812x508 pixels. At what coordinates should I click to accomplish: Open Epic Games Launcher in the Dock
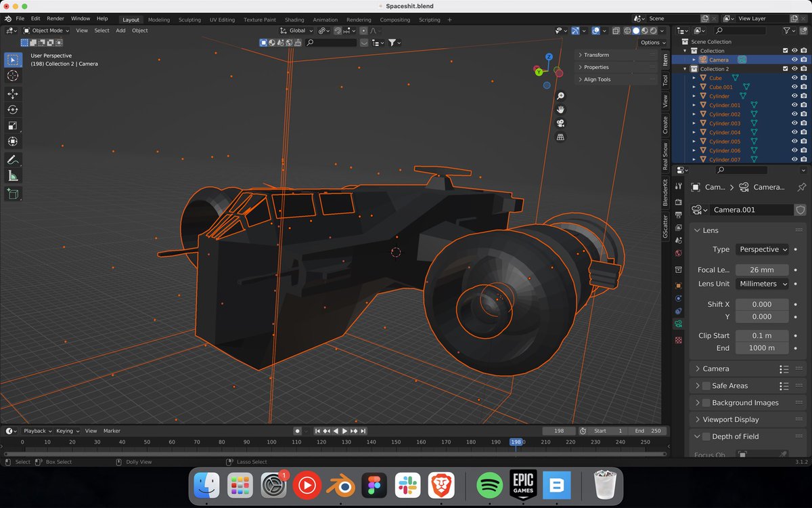tap(523, 486)
